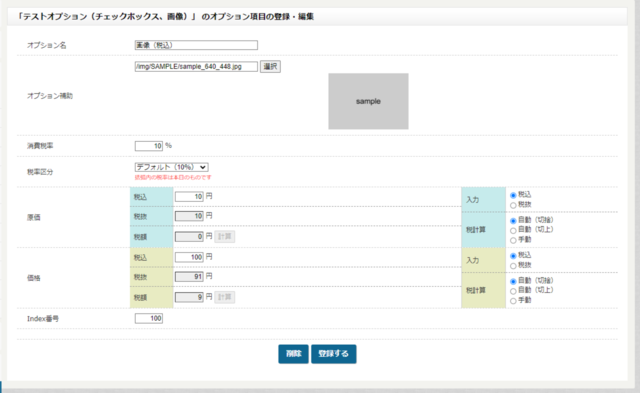
Task: Select 税抜 input radio for 原価
Action: coord(513,205)
